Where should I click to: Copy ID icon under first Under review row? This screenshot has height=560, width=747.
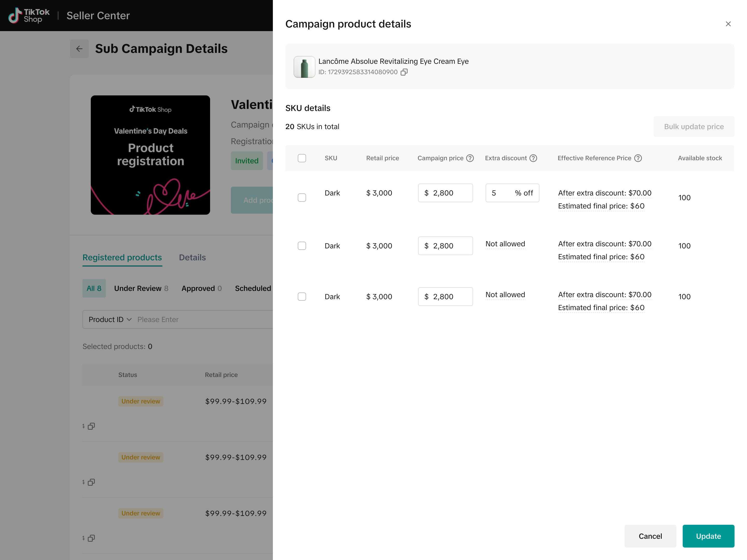[x=91, y=426]
